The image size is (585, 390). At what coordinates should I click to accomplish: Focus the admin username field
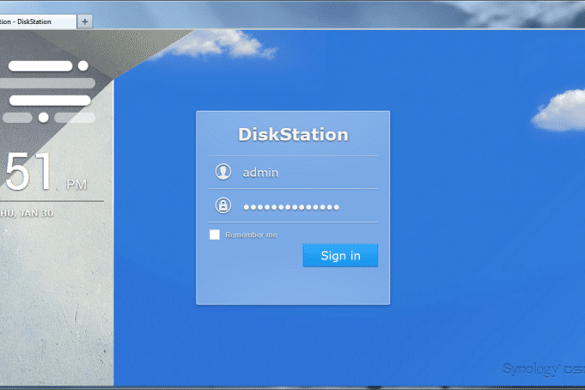point(293,172)
